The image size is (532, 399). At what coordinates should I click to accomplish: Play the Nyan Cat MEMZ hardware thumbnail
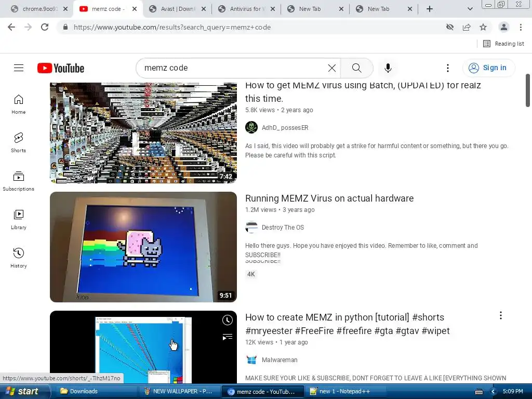(x=143, y=247)
